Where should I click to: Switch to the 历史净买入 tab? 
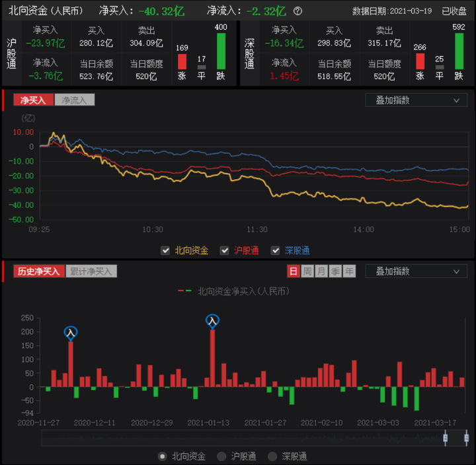click(39, 271)
